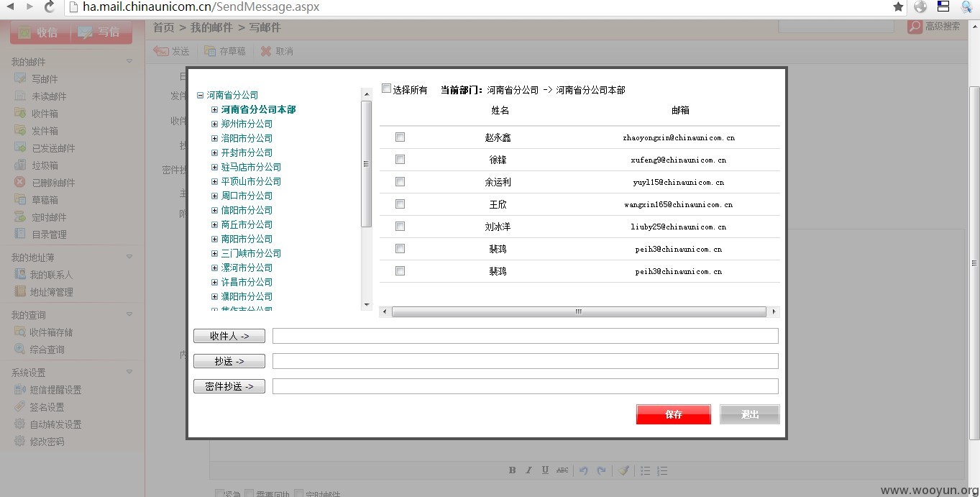Expand the 驻马店市分公司 tree node
This screenshot has width=980, height=497.
pyautogui.click(x=214, y=167)
